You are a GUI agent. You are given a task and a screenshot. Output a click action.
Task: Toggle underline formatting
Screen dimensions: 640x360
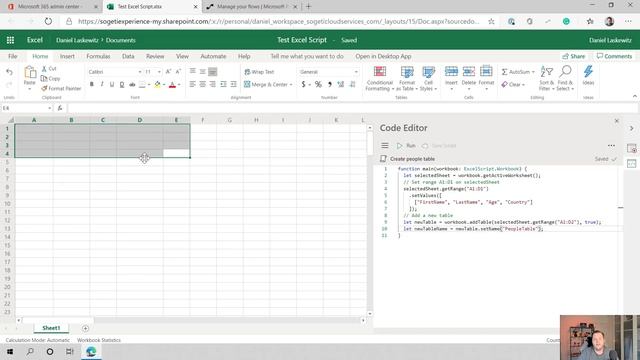click(x=111, y=84)
